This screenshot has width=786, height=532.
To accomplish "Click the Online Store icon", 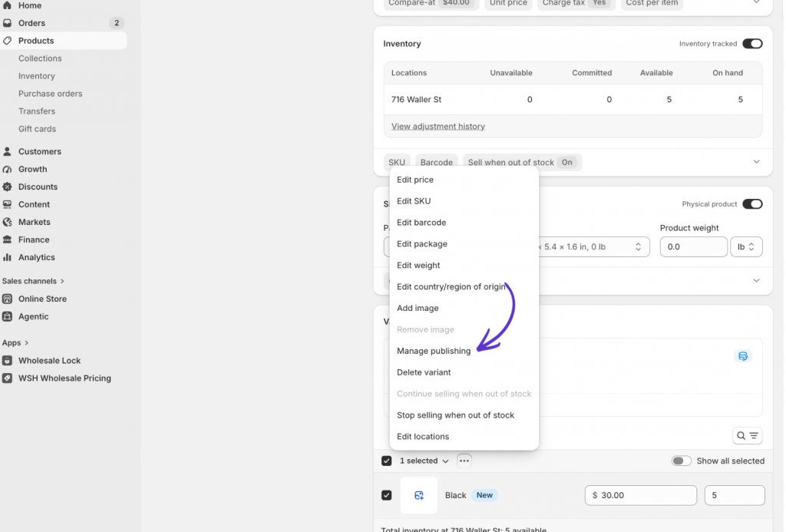I will [7, 299].
